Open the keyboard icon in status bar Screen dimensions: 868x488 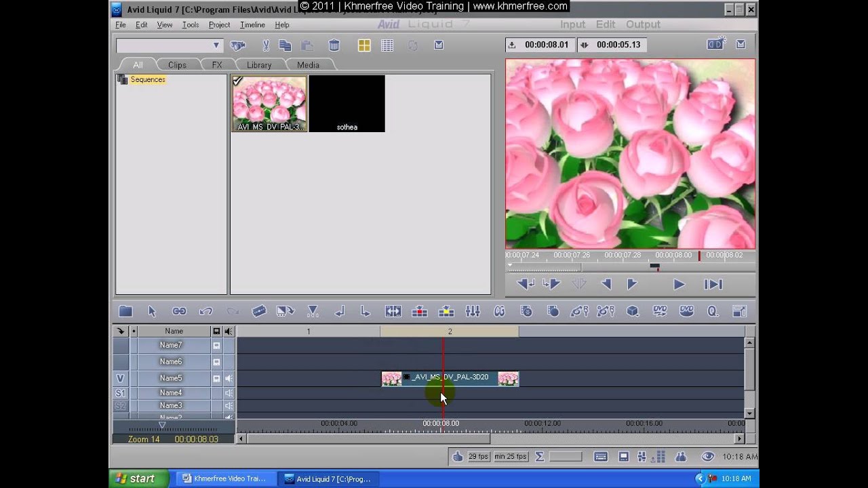(601, 457)
